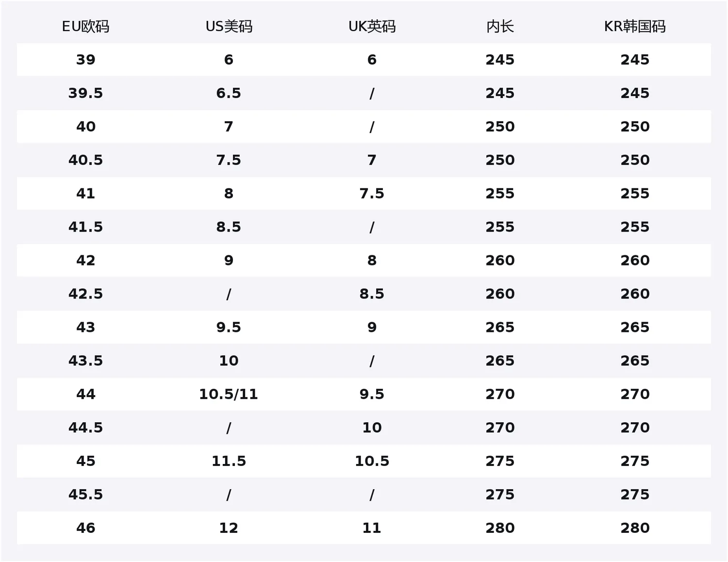Select UK size 7.5 cell
The height and width of the screenshot is (562, 728).
point(372,194)
